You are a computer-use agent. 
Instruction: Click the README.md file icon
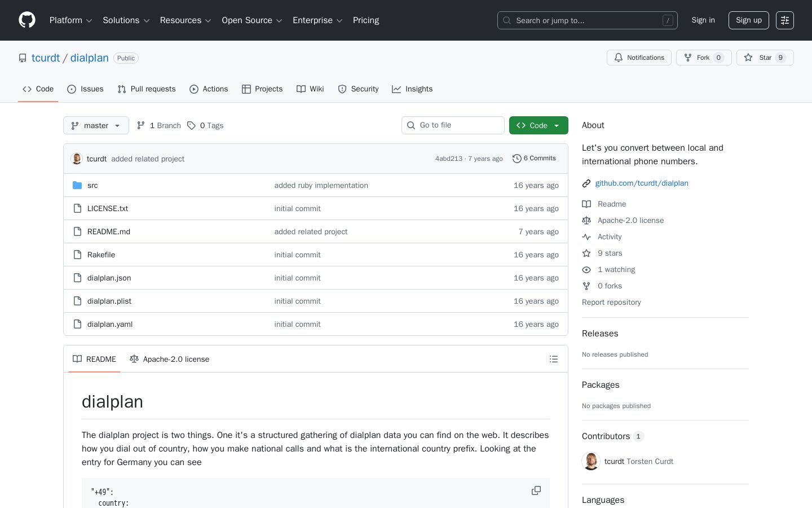click(x=77, y=231)
